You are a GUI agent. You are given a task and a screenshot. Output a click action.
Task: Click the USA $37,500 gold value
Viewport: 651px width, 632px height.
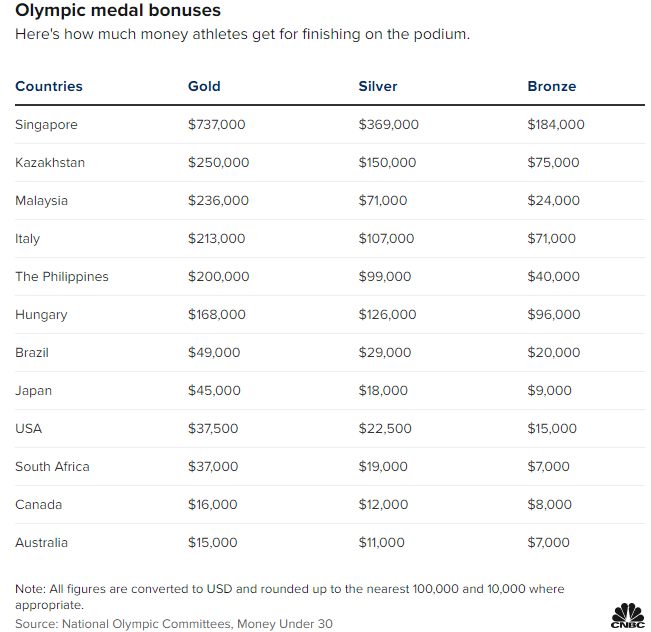pos(213,429)
